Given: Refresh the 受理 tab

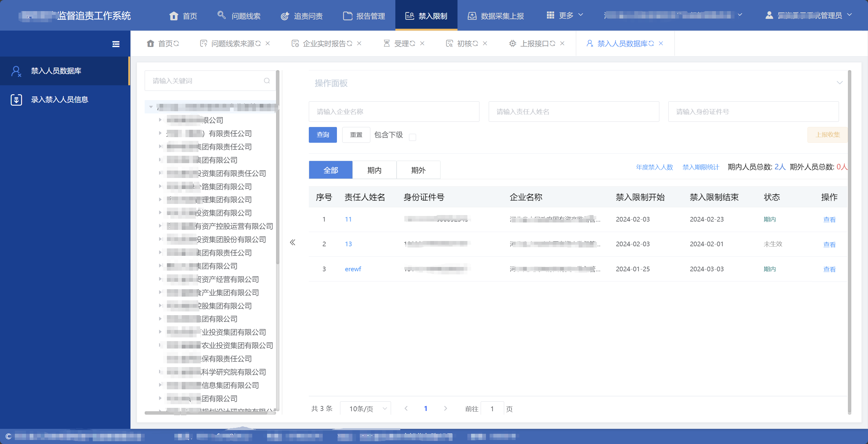Looking at the screenshot, I should [x=412, y=44].
